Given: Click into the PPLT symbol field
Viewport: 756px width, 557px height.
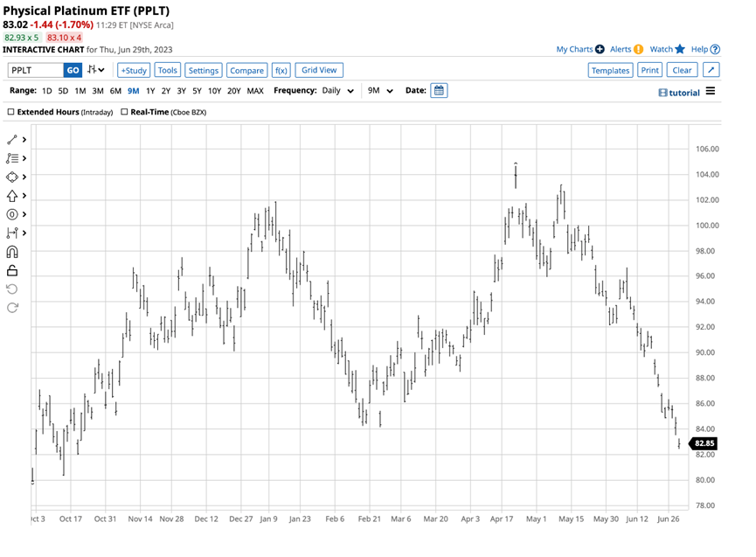Looking at the screenshot, I should coord(36,70).
